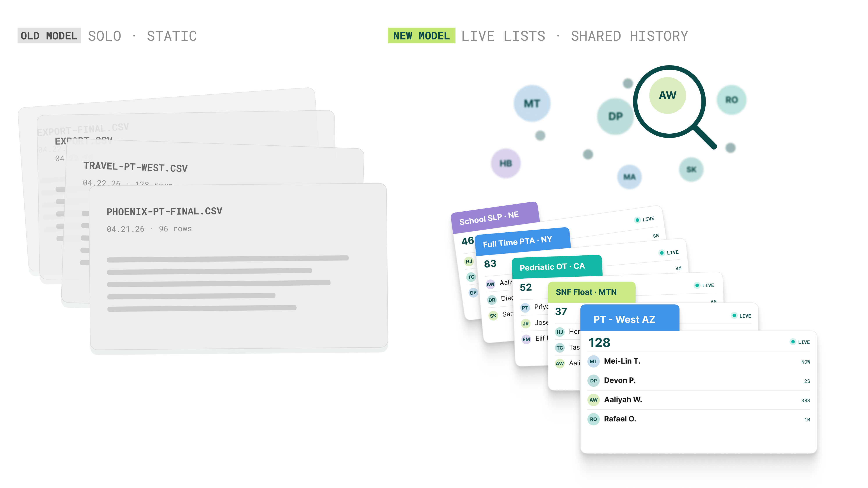Screen dimensions: 868x488
Task: Select the RO avatar bubble in the cloud
Action: (x=731, y=100)
